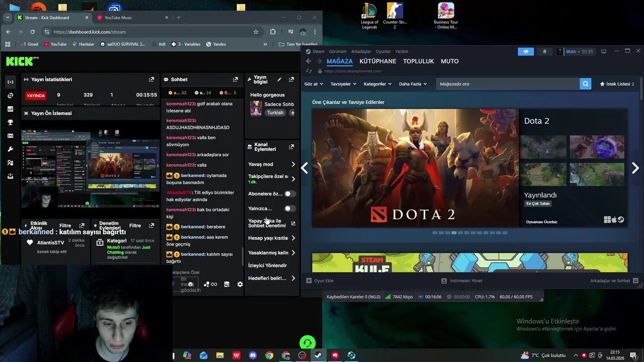
Task: Go to previous Steam carousel item
Action: click(304, 168)
